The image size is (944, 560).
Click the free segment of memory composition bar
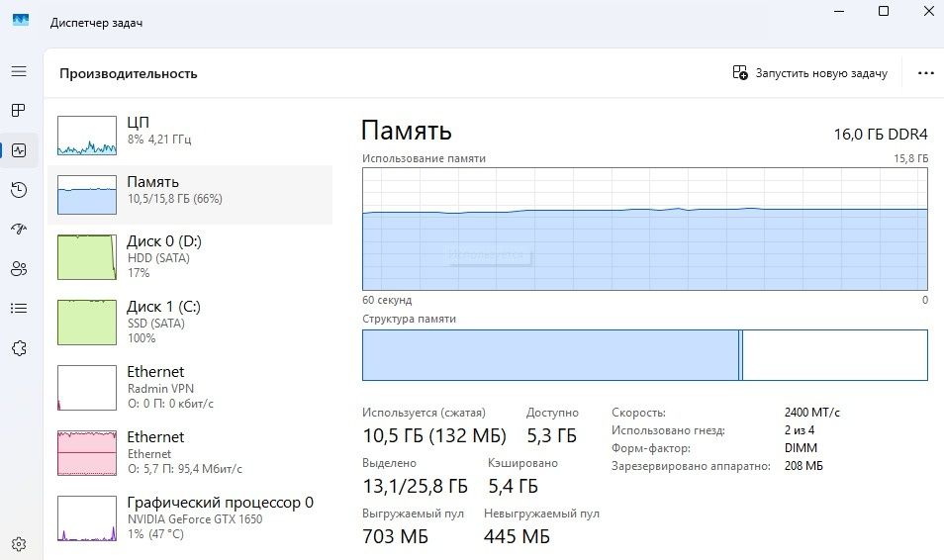[x=835, y=354]
